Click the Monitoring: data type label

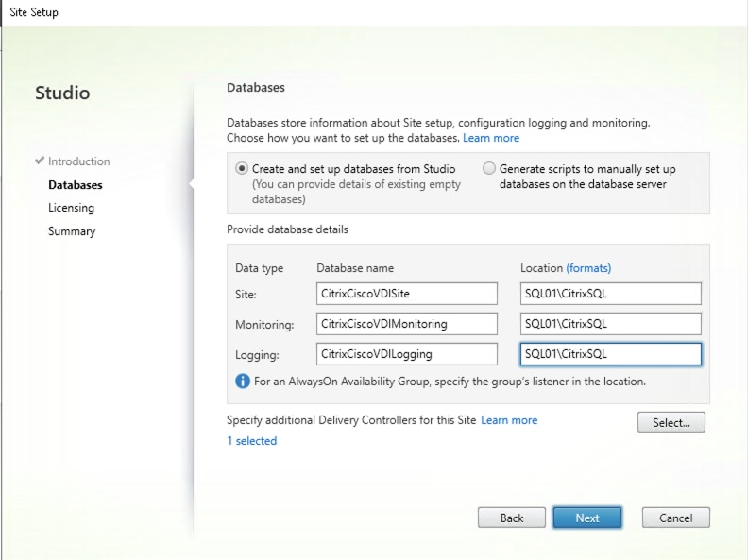(x=264, y=325)
